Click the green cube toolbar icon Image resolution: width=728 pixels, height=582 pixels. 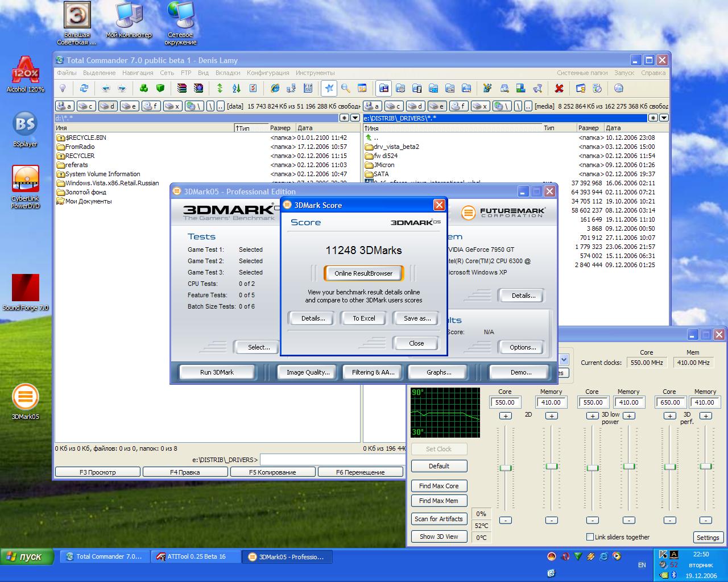(x=160, y=88)
